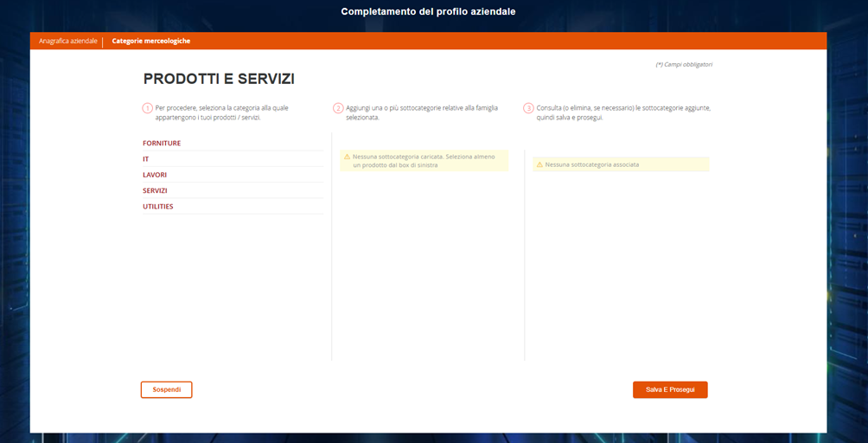868x443 pixels.
Task: Click the Sospendi button
Action: [167, 390]
